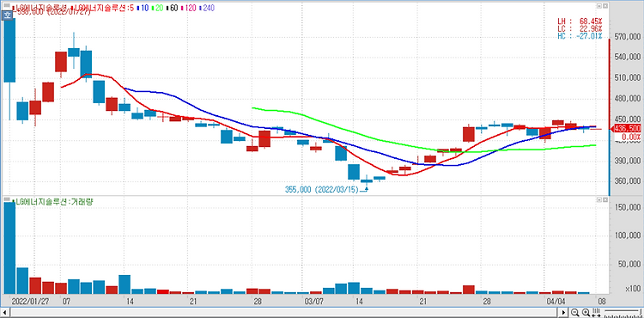644x318 pixels.
Task: Select the 10-day moving average legend
Action: click(x=142, y=8)
